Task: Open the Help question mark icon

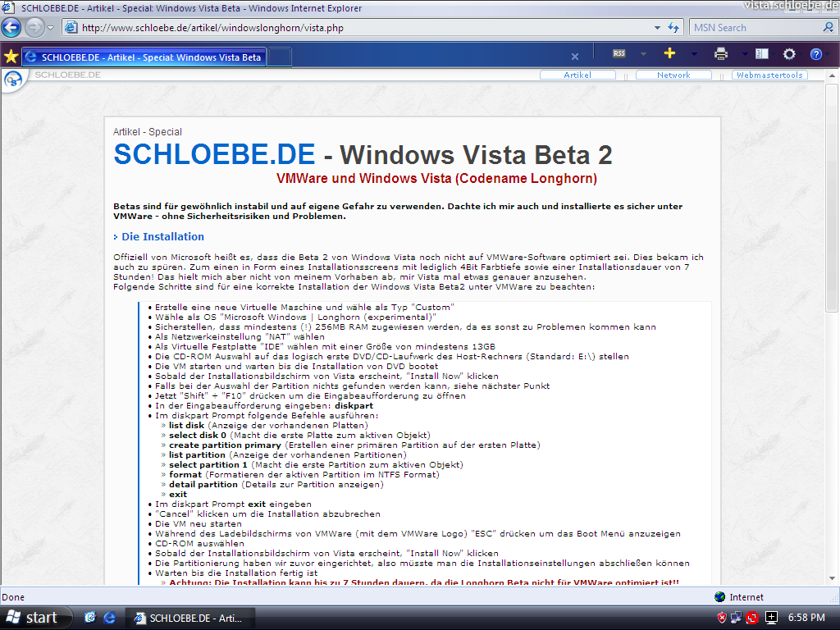Action: (x=816, y=54)
